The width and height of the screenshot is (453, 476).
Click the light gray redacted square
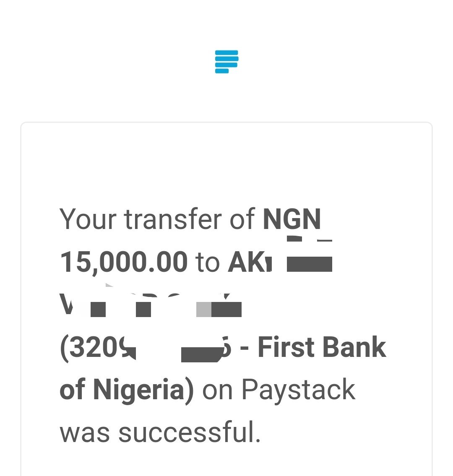(x=204, y=310)
